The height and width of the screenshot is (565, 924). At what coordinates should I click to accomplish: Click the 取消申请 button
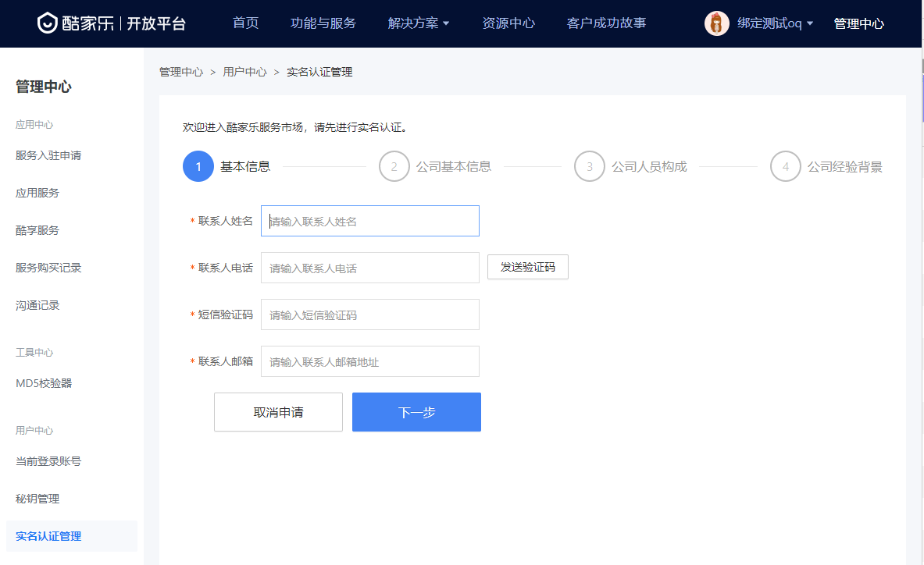[278, 412]
